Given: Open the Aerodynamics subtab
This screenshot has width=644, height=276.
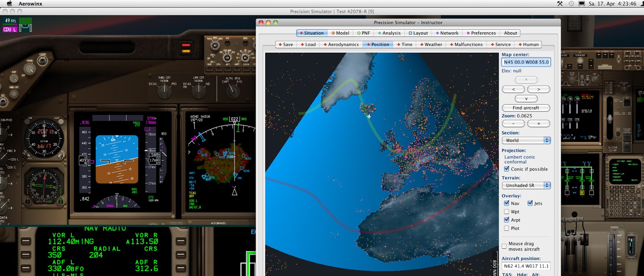Looking at the screenshot, I should (x=341, y=44).
